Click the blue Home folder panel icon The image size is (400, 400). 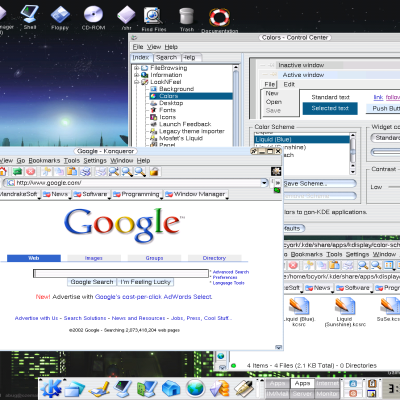[171, 389]
